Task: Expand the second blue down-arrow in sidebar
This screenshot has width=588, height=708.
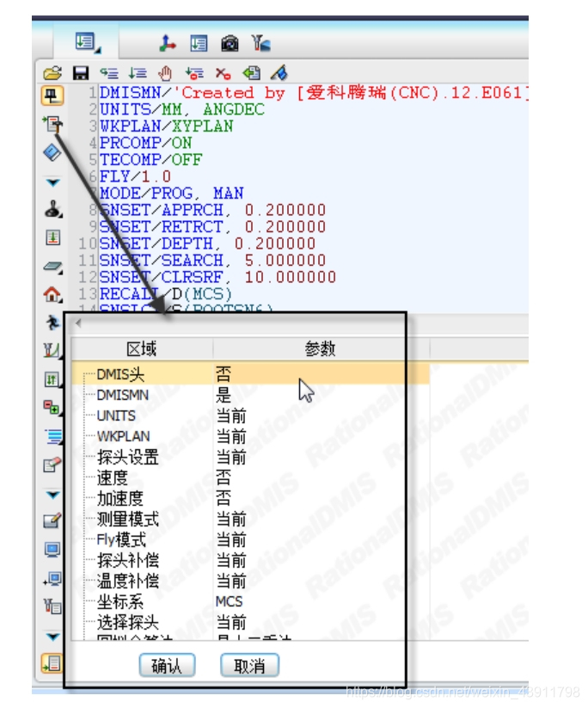Action: [x=52, y=495]
